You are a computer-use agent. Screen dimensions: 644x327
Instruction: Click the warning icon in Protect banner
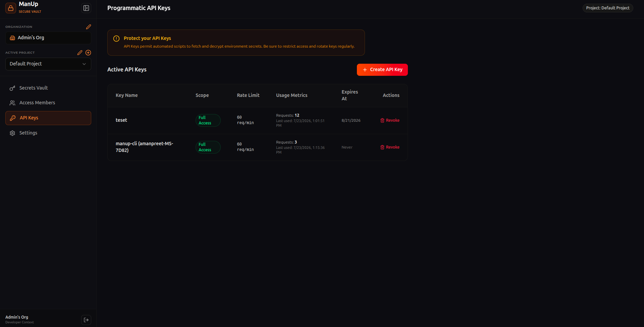coord(116,39)
